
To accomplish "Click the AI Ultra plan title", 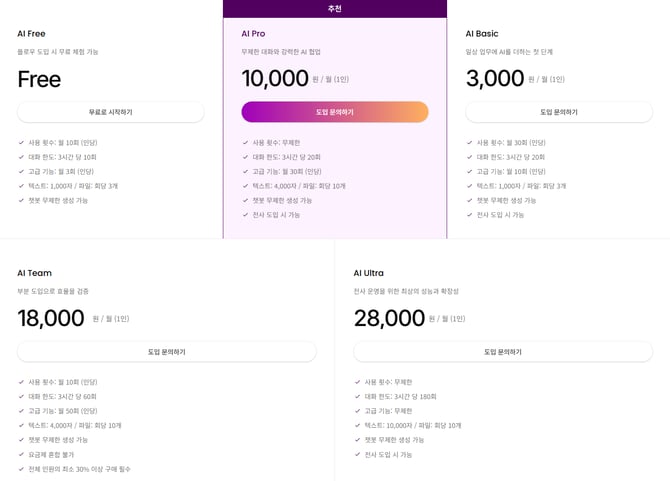I will 368,273.
